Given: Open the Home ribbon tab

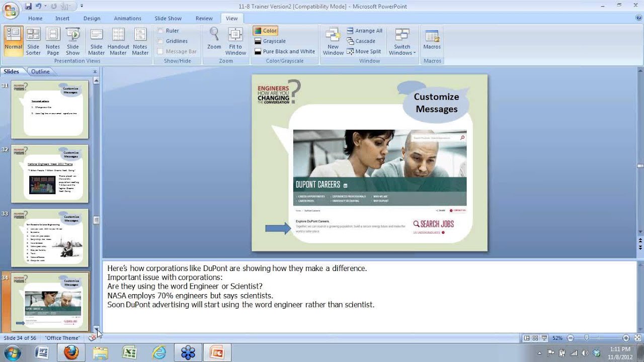Looking at the screenshot, I should (x=35, y=18).
